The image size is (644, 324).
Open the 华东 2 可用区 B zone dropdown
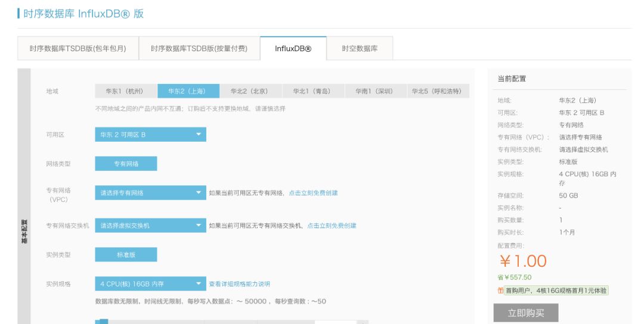coord(151,135)
